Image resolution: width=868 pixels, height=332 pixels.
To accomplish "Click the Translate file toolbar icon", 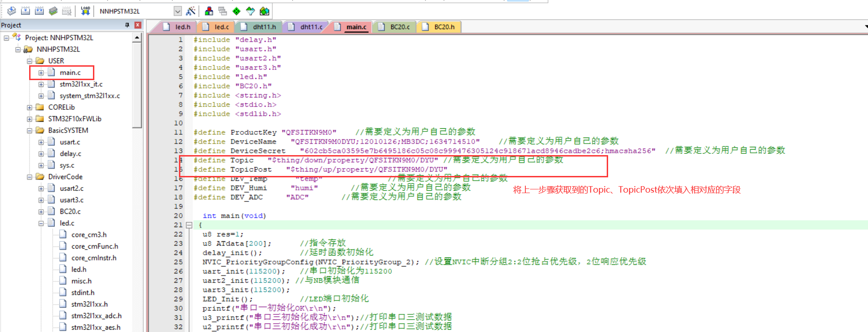I will (x=12, y=11).
